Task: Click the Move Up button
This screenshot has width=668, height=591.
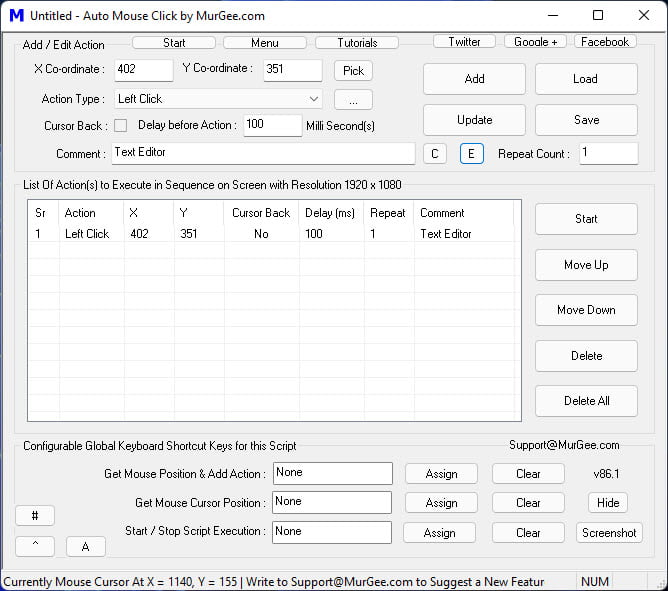Action: pos(586,265)
